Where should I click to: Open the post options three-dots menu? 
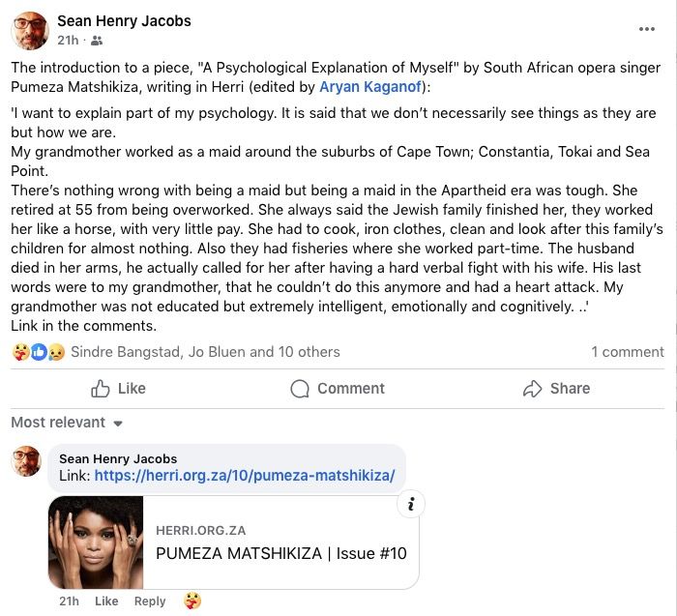pos(647,29)
